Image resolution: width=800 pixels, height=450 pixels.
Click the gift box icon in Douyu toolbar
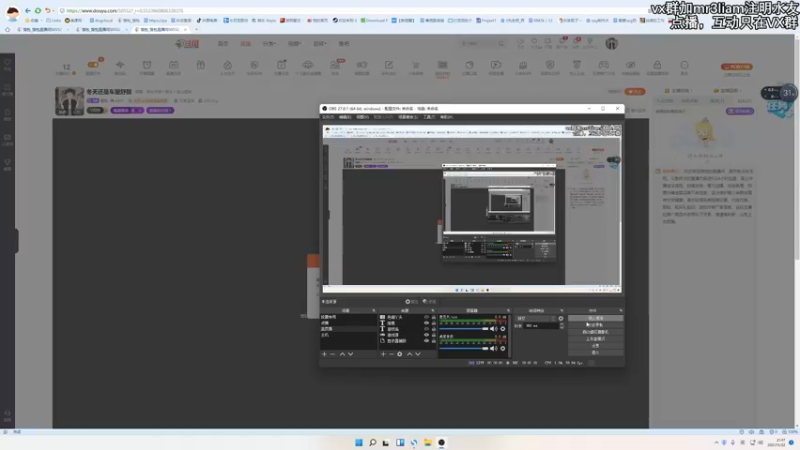[x=201, y=65]
